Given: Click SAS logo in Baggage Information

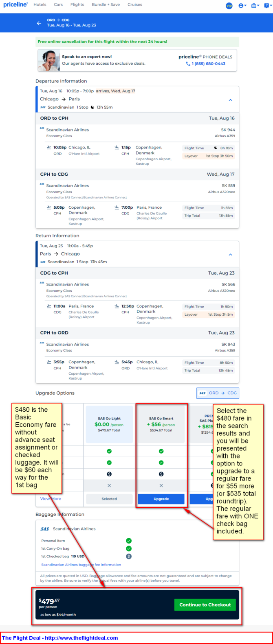Looking at the screenshot, I should [x=45, y=529].
